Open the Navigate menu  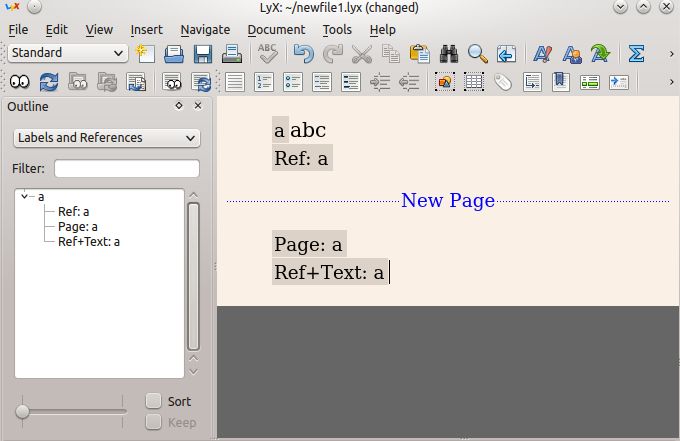coord(205,29)
